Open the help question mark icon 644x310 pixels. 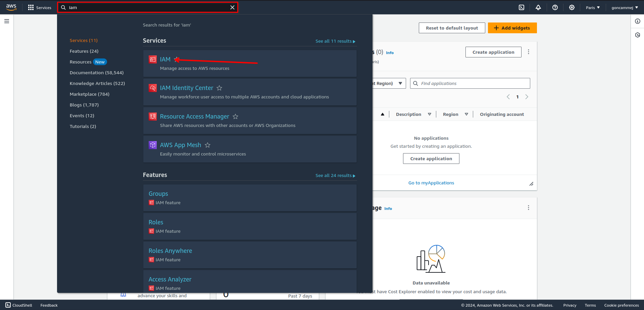555,7
